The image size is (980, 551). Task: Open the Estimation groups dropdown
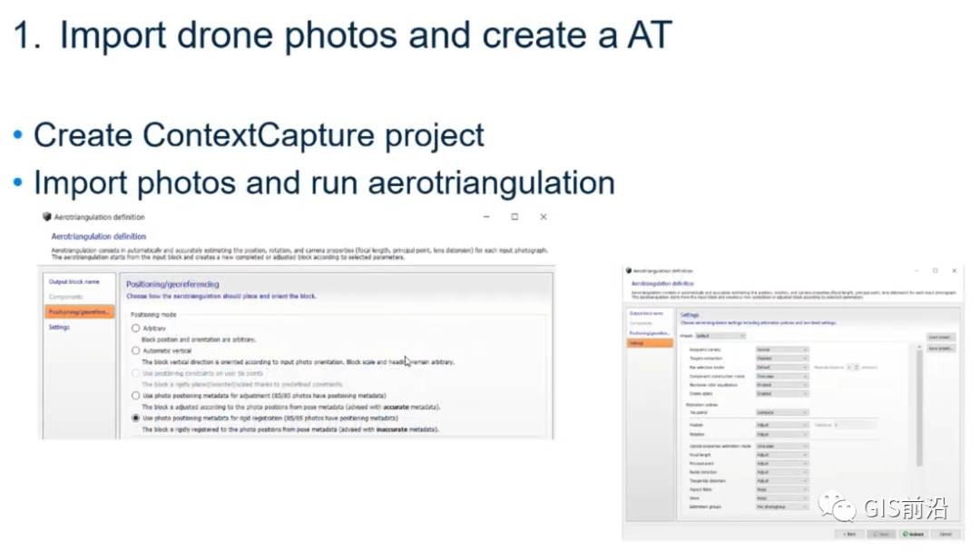(x=782, y=507)
